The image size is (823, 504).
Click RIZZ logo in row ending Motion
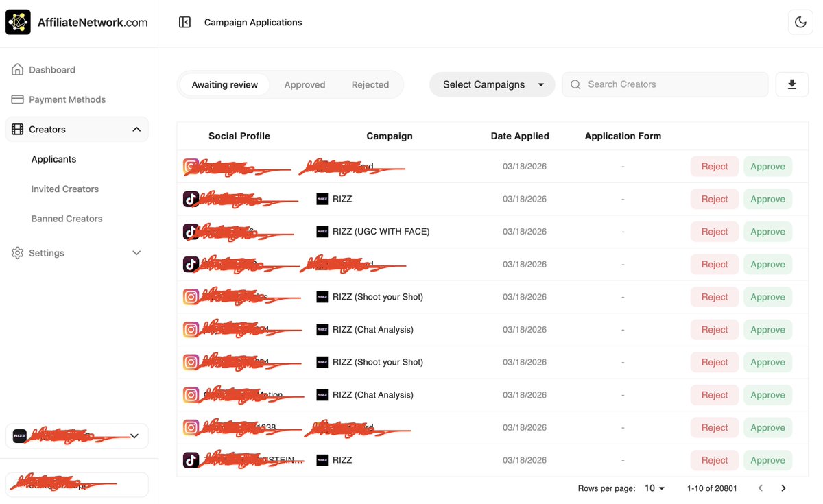(322, 395)
